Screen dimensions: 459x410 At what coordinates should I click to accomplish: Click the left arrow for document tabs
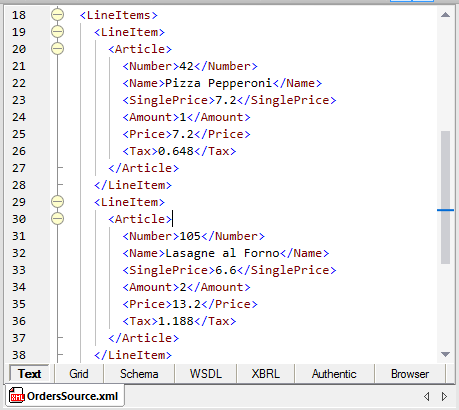pyautogui.click(x=426, y=396)
